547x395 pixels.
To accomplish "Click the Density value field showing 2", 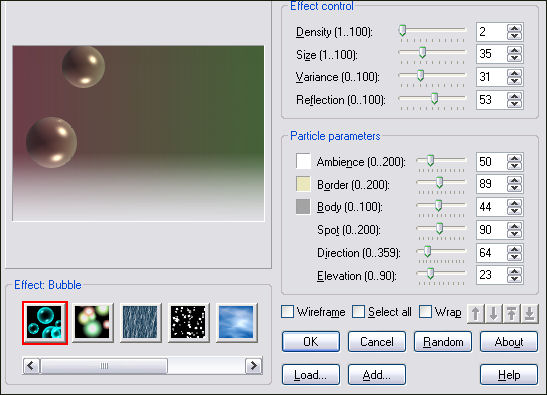I will click(492, 32).
